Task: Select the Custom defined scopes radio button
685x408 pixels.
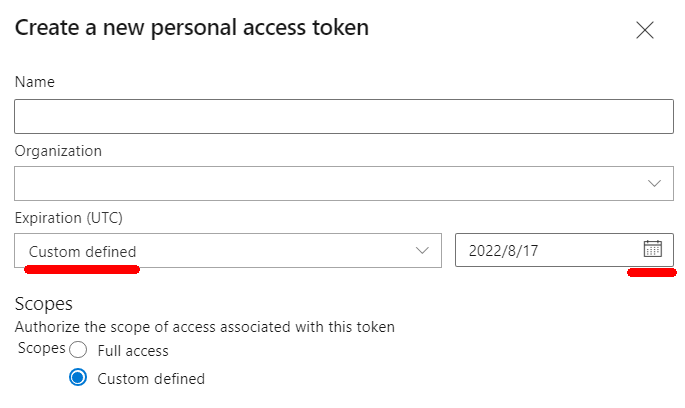Action: [78, 378]
